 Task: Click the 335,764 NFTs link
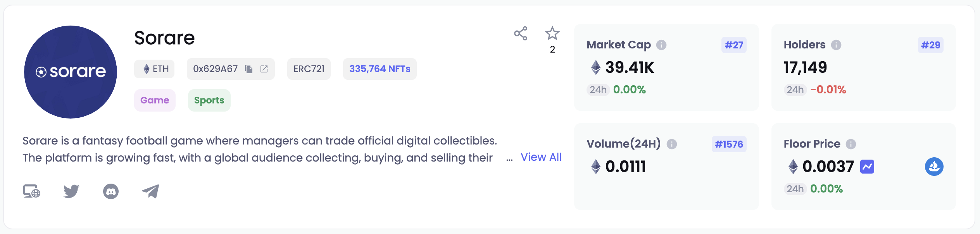[380, 69]
